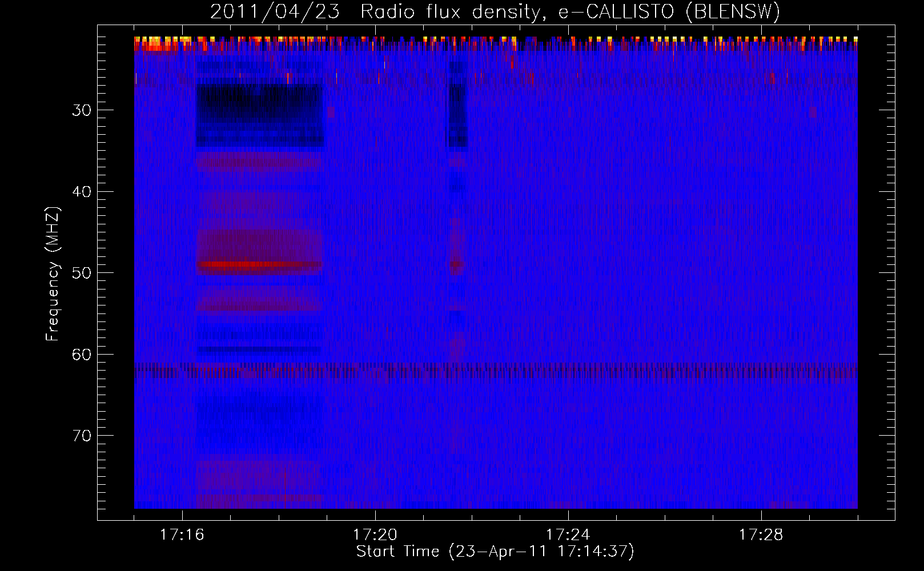Click the 70 frequency tick label

coord(82,436)
